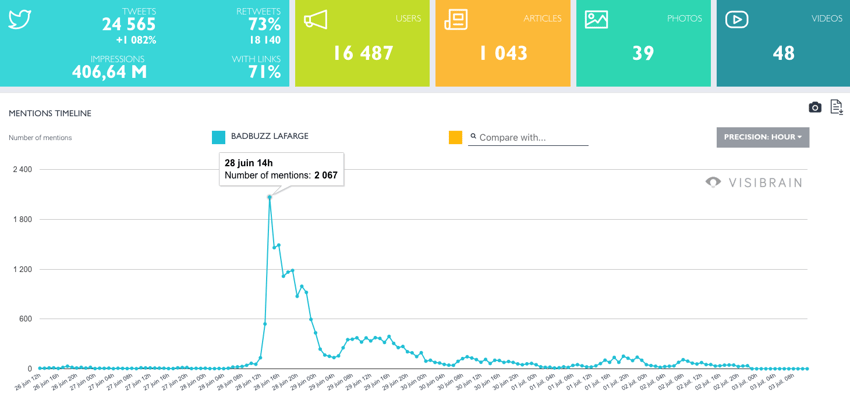
Task: Click the BADBUZZ LAFARGE legend label
Action: (x=269, y=136)
